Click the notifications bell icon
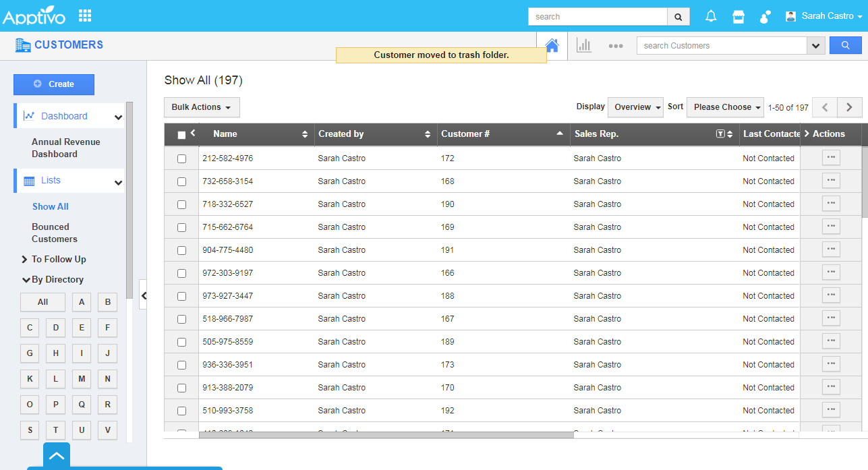The image size is (868, 470). click(x=711, y=16)
